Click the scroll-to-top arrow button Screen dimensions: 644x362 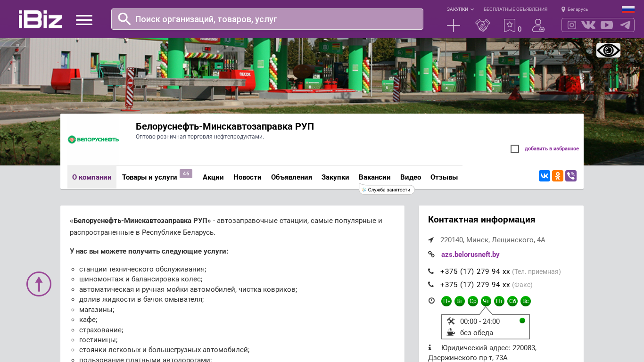click(39, 284)
